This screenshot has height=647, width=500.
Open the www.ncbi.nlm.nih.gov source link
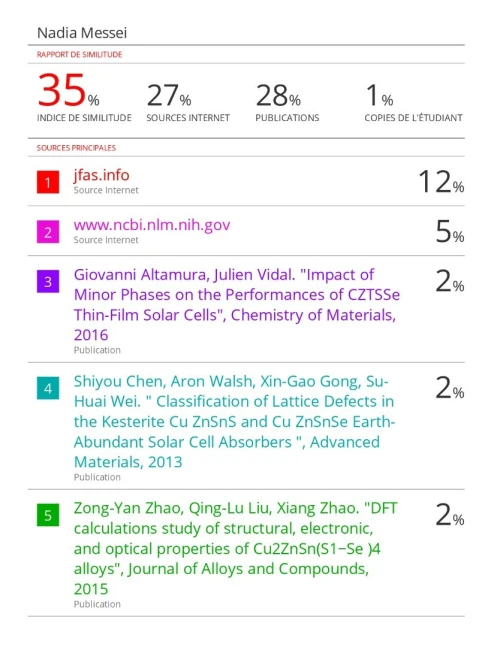pos(152,225)
